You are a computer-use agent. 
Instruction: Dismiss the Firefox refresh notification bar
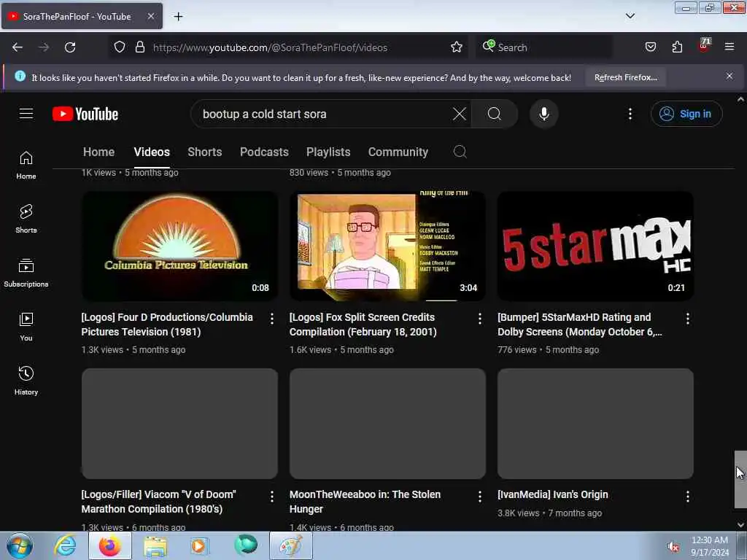729,76
